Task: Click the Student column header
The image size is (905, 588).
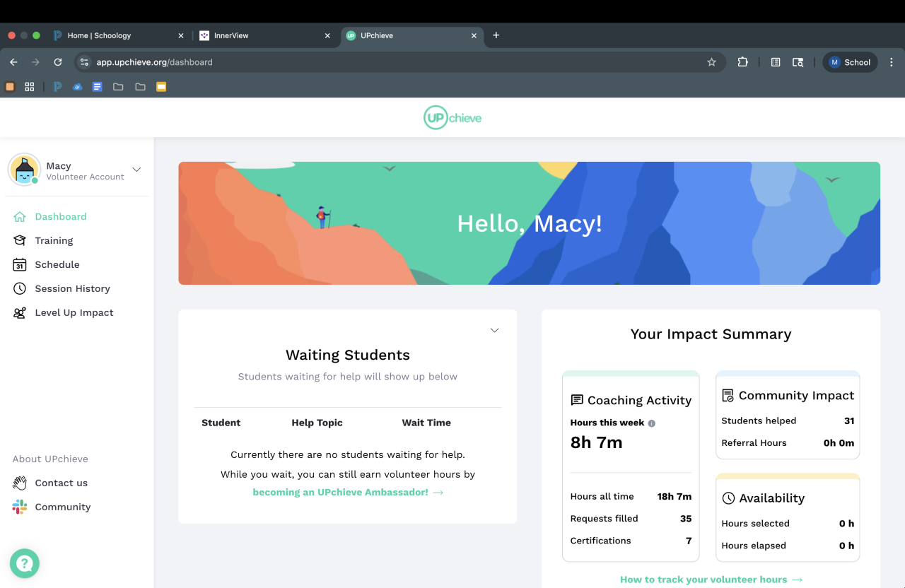Action: [221, 423]
